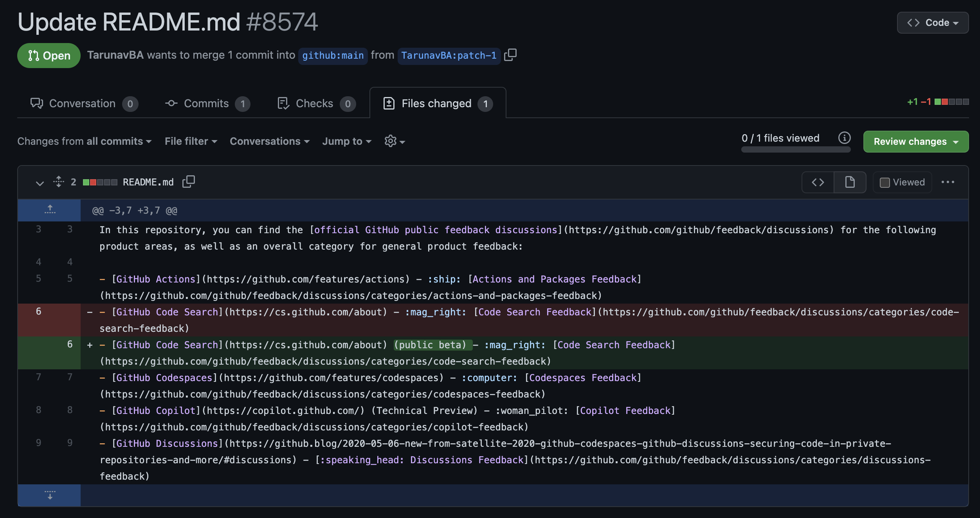Screen dimensions: 980x518
Task: Switch to the Conversation tab
Action: [x=82, y=103]
